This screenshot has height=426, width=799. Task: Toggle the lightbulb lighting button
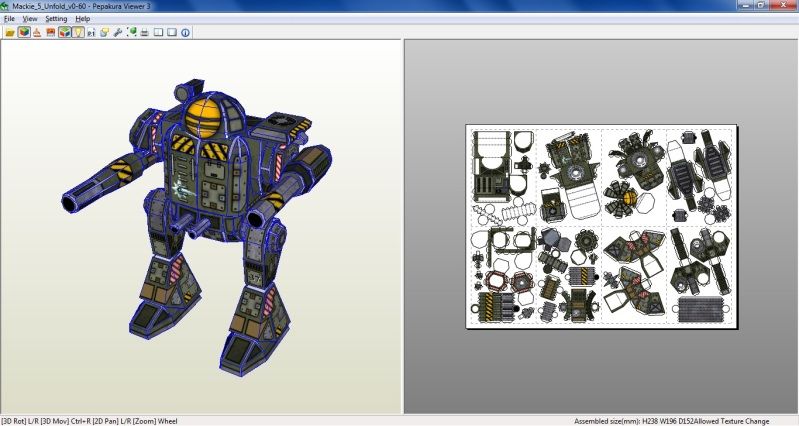[x=77, y=33]
